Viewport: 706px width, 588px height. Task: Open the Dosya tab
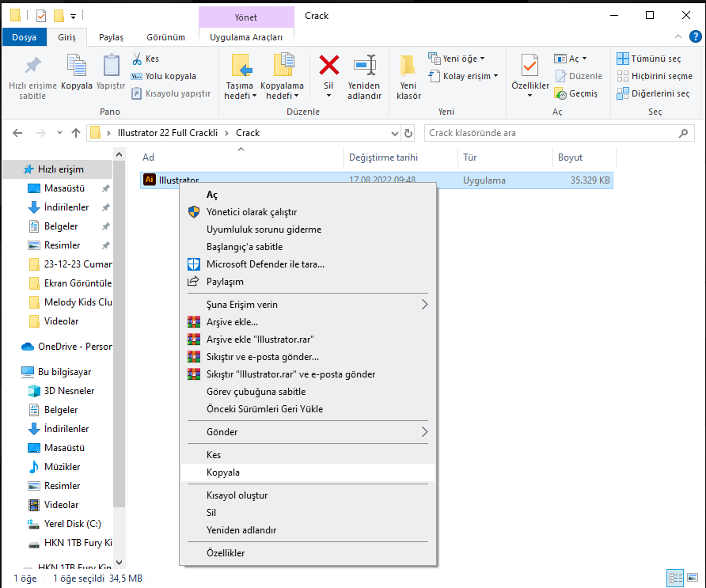(25, 37)
